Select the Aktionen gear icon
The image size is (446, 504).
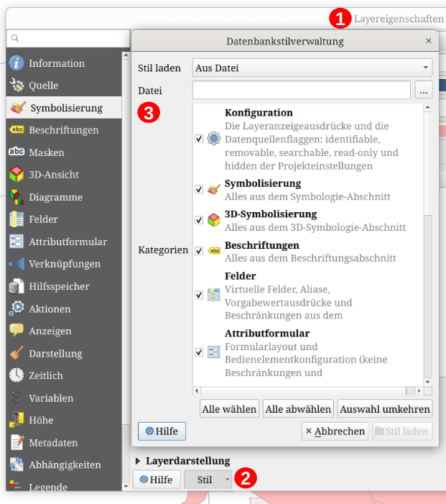[x=17, y=308]
